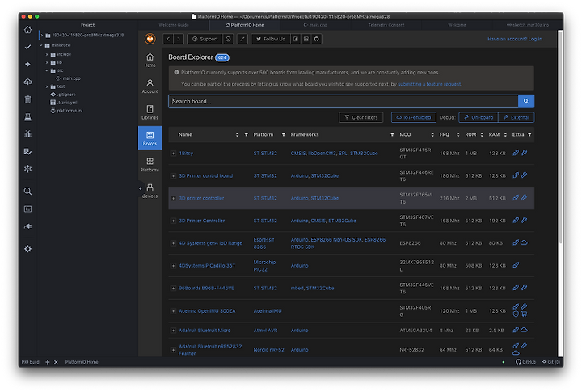
Task: Switch to the main.cpp editor tab
Action: 315,25
